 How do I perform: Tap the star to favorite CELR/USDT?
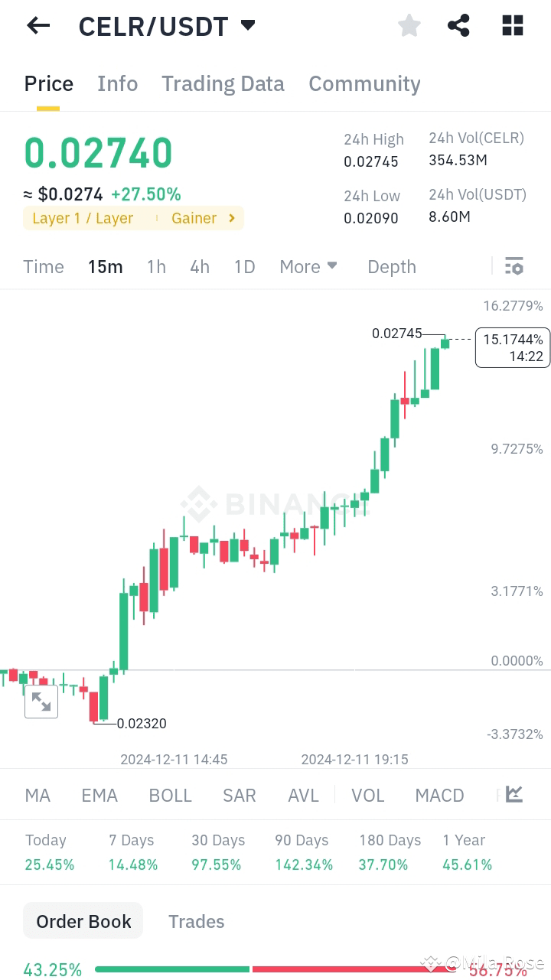(x=409, y=25)
